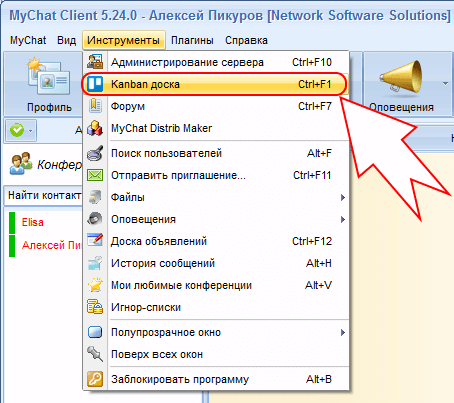
Task: Open Форум from the menu
Action: tap(216, 106)
